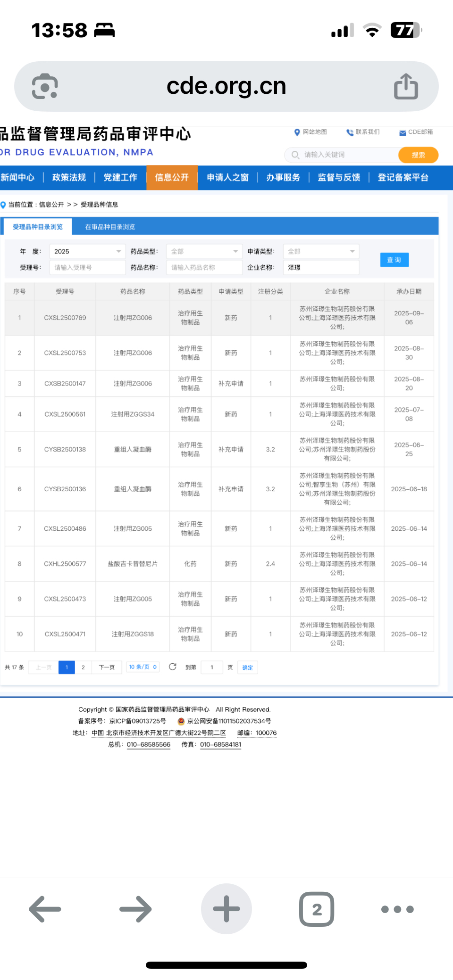This screenshot has height=980, width=453.
Task: Open 政策法规 in navigation bar
Action: click(69, 177)
